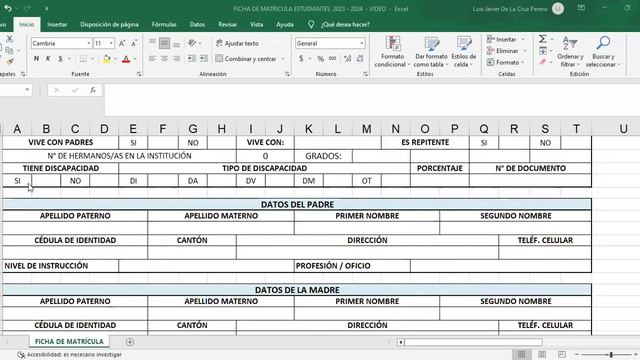Open Dar formato como tabla gallery

coord(431,52)
